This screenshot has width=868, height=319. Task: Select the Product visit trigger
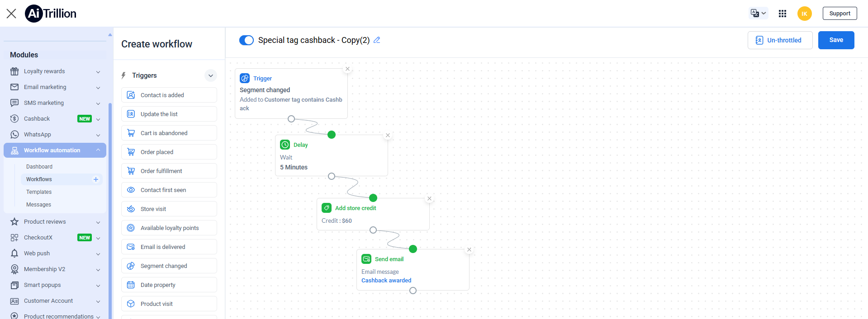click(169, 304)
